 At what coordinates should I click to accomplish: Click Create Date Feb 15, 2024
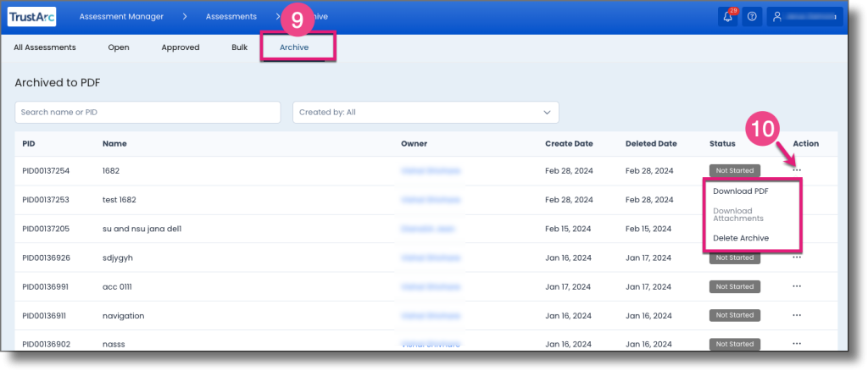click(x=569, y=229)
